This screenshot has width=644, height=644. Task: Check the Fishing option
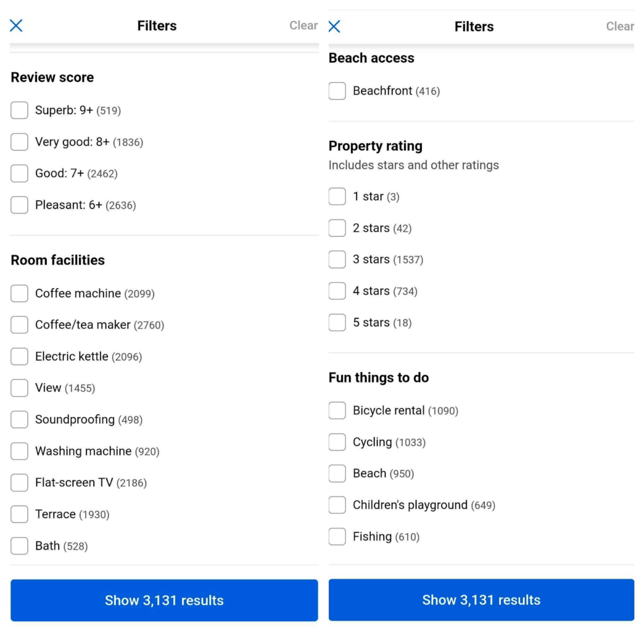[337, 537]
